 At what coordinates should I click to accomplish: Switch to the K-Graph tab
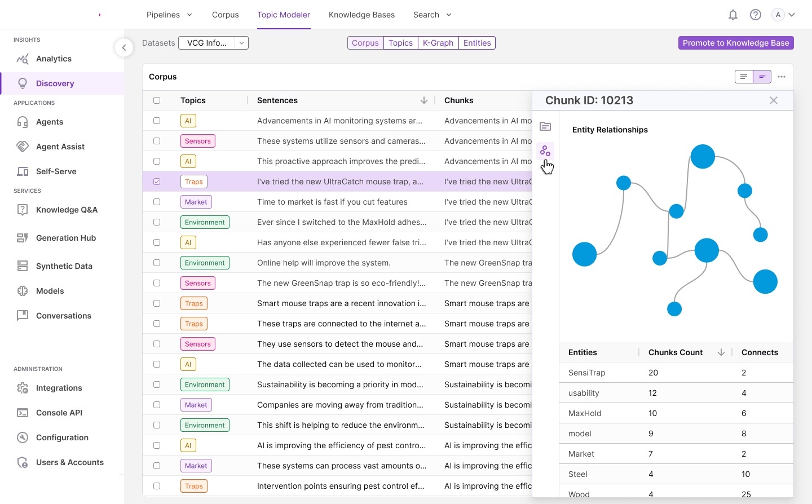[438, 43]
